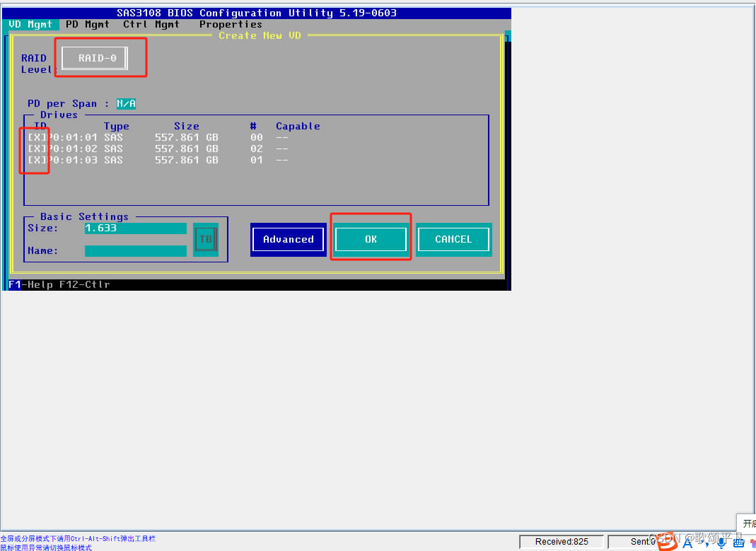The image size is (756, 551).
Task: Open the IME soft keyboard icon
Action: coord(738,544)
